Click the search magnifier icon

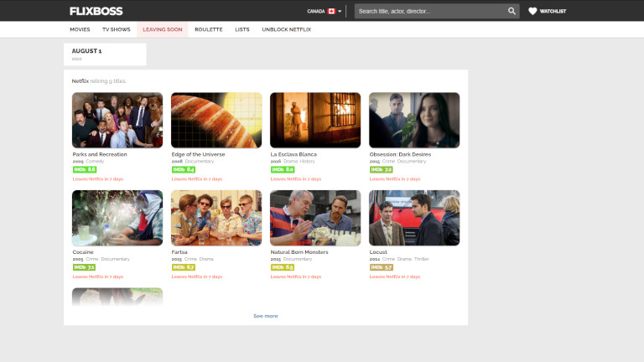[512, 11]
